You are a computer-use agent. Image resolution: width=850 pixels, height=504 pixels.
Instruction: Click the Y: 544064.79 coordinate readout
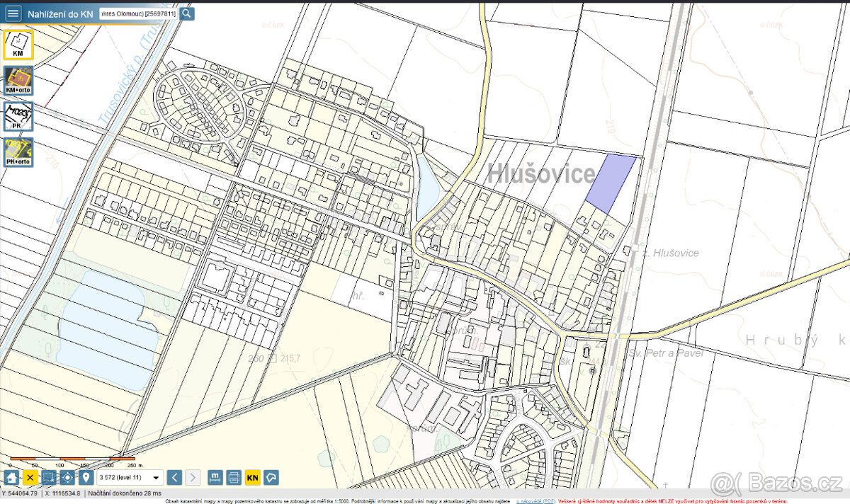tap(20, 493)
